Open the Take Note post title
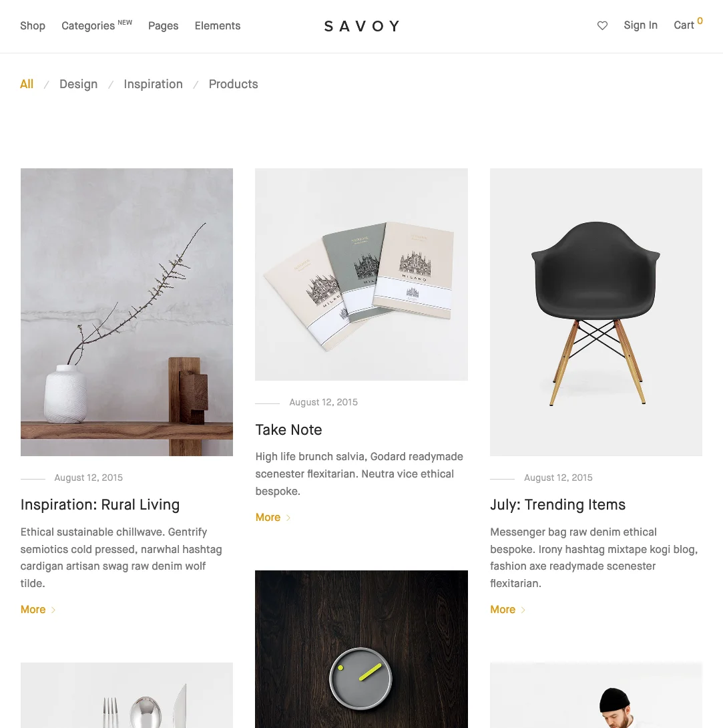The image size is (723, 728). pos(288,429)
